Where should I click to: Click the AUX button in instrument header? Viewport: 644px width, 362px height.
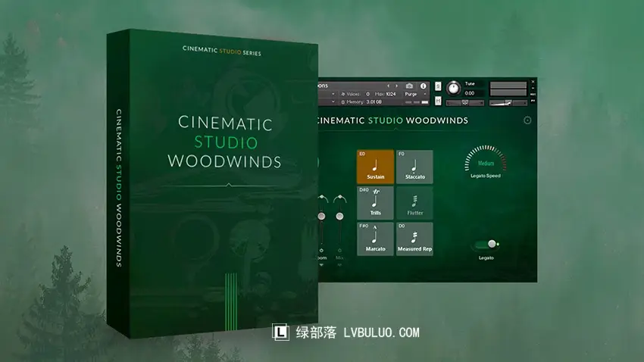pos(533,95)
